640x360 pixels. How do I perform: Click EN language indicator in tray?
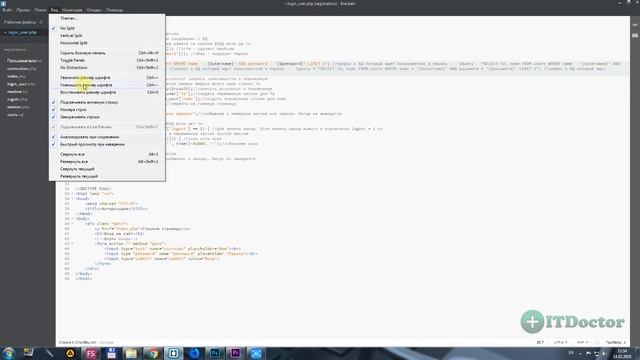click(571, 353)
